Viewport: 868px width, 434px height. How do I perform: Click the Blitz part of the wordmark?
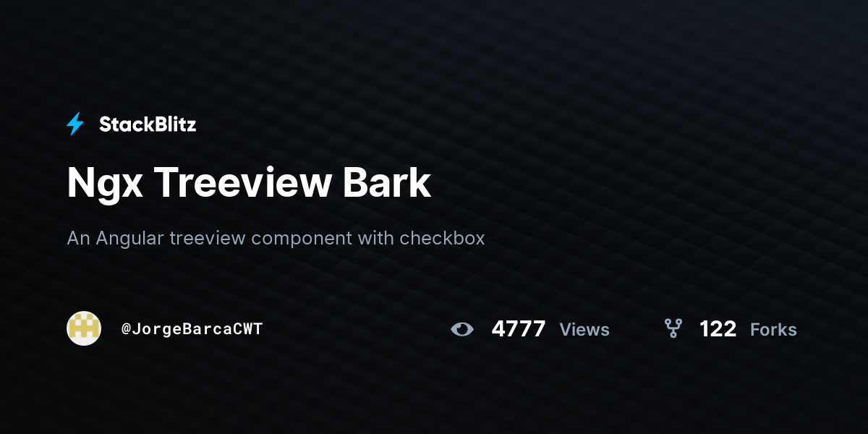click(173, 124)
